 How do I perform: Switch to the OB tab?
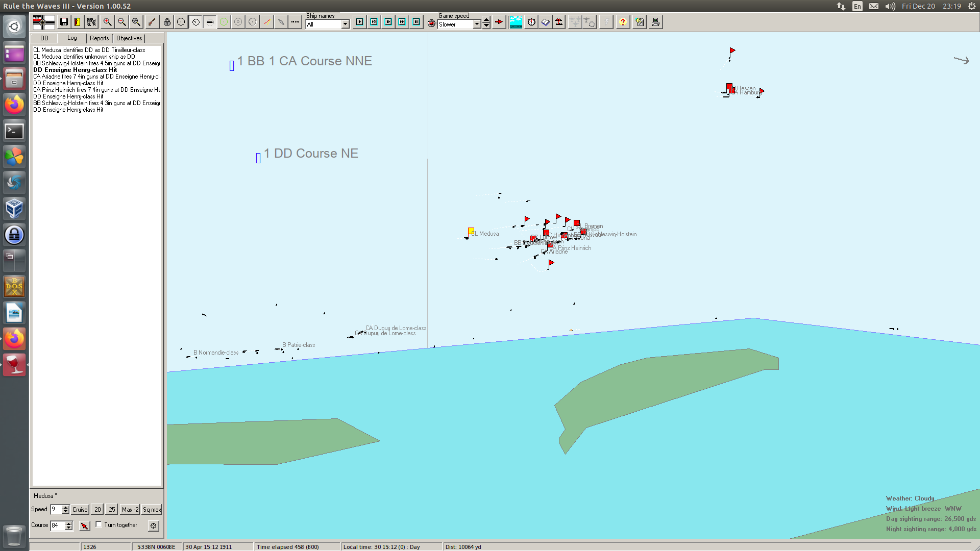point(44,38)
